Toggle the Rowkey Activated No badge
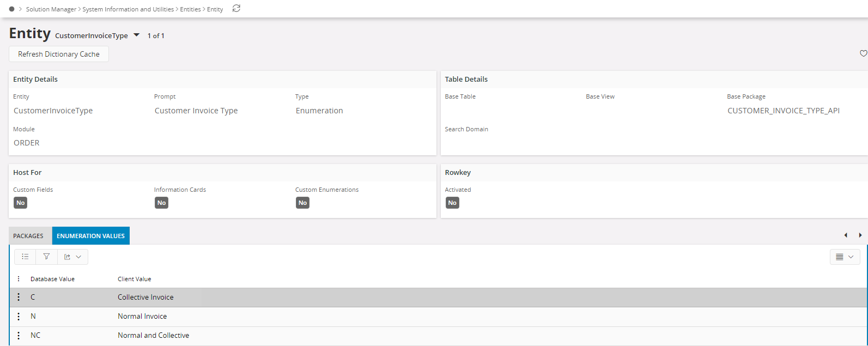 (x=452, y=203)
